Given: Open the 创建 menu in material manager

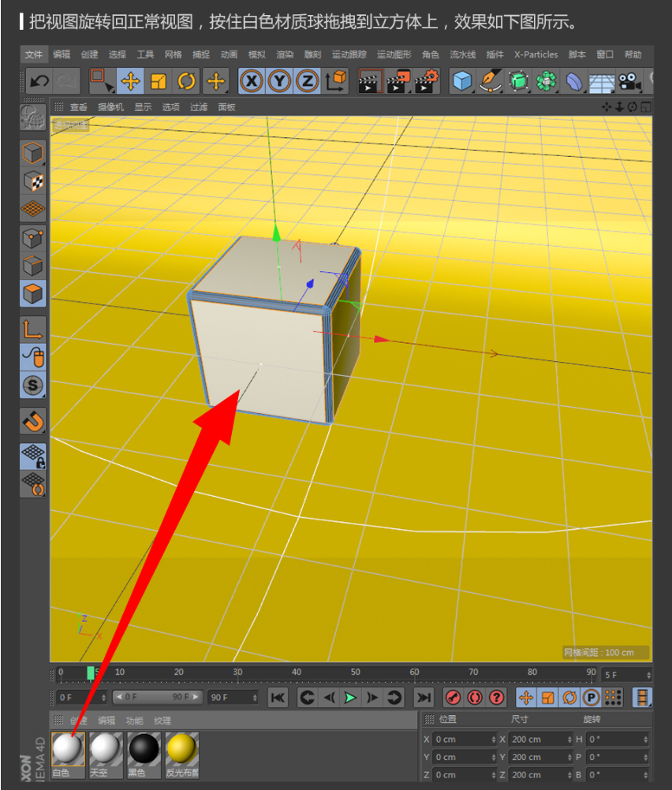Looking at the screenshot, I should click(78, 721).
